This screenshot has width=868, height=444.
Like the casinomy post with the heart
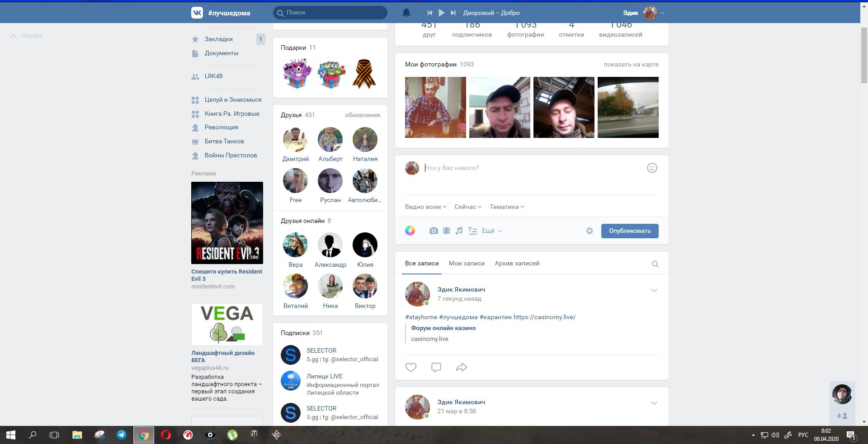pos(410,367)
